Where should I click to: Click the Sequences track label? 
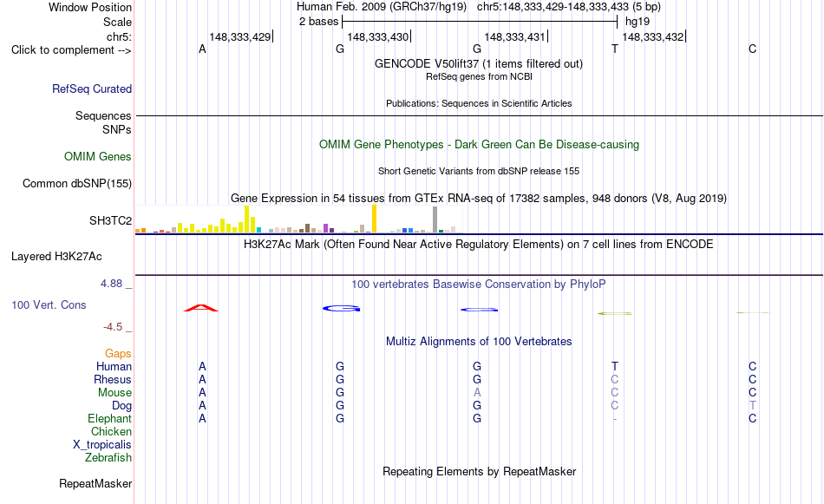(x=103, y=115)
